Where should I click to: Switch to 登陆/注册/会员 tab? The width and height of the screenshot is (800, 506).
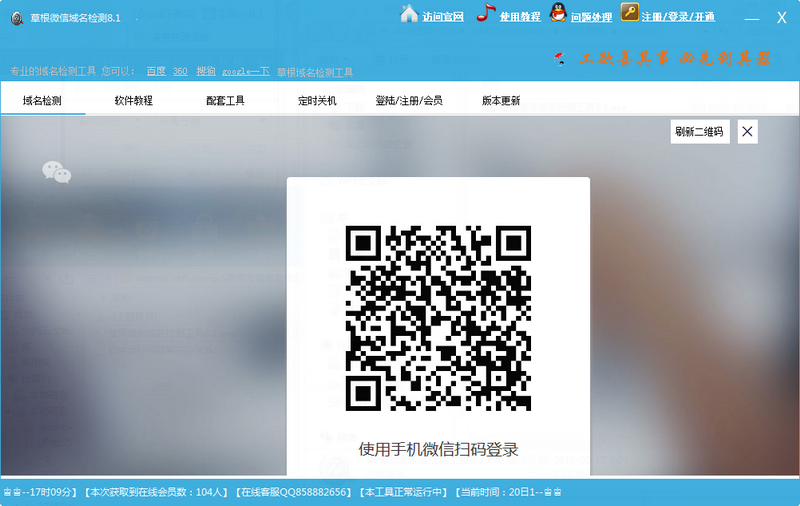409,100
